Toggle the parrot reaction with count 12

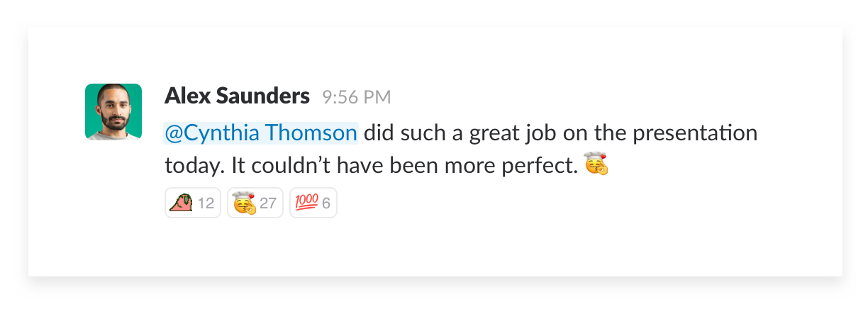coord(193,203)
